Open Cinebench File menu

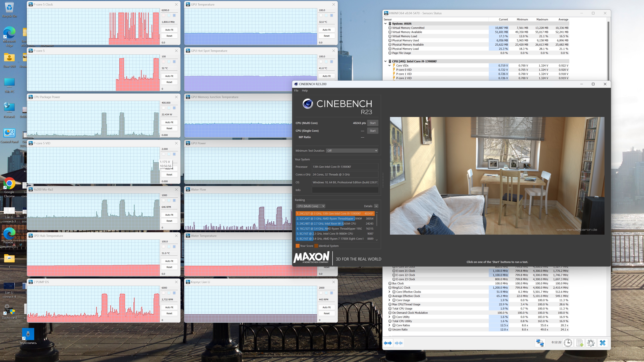point(296,90)
